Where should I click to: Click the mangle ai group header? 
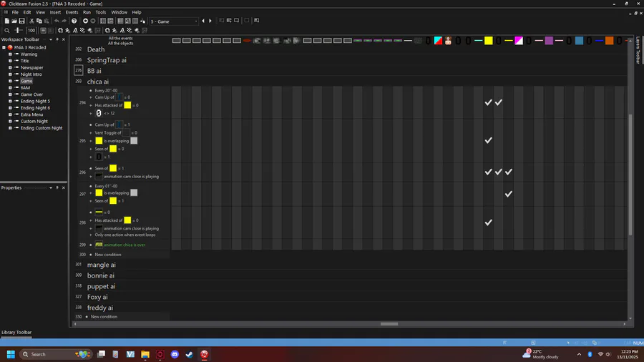[102, 265]
